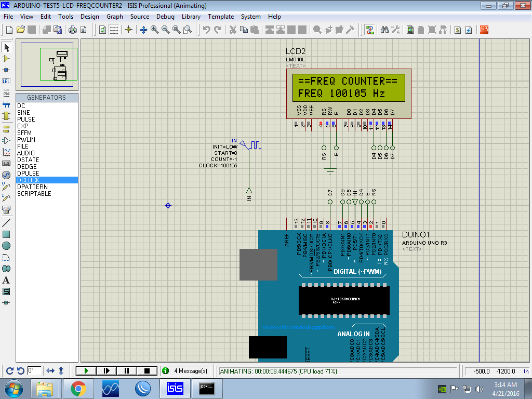This screenshot has width=532, height=399.
Task: Click the Bill of Materials icon
Action: tap(458, 30)
